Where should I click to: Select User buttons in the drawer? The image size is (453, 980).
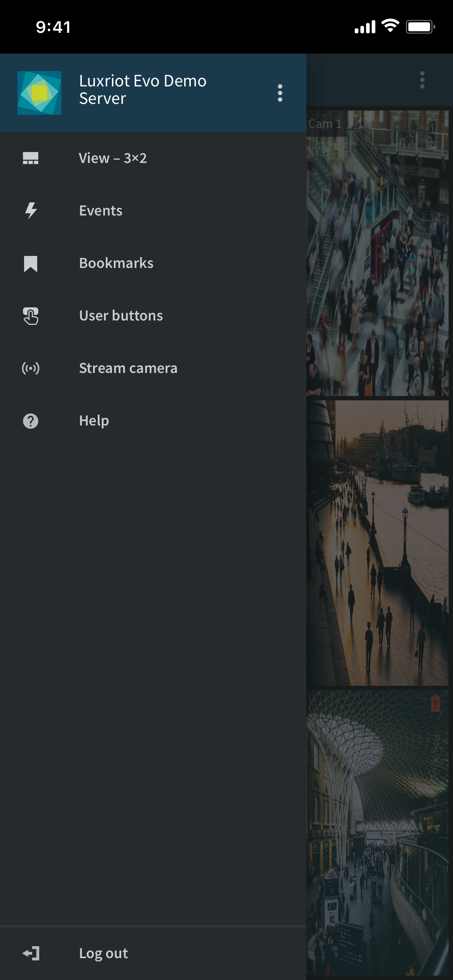click(153, 316)
